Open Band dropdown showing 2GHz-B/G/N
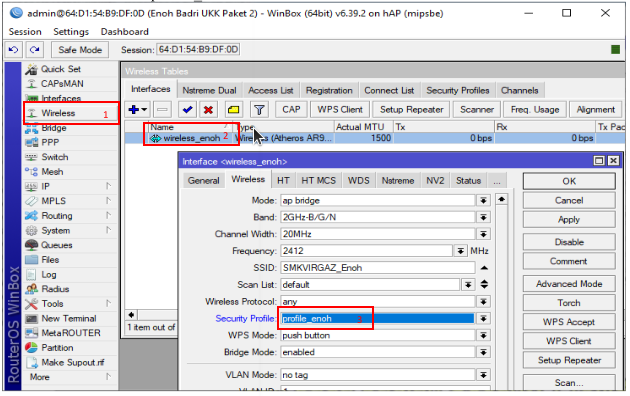Screen dimensions: 630x396 coord(483,217)
